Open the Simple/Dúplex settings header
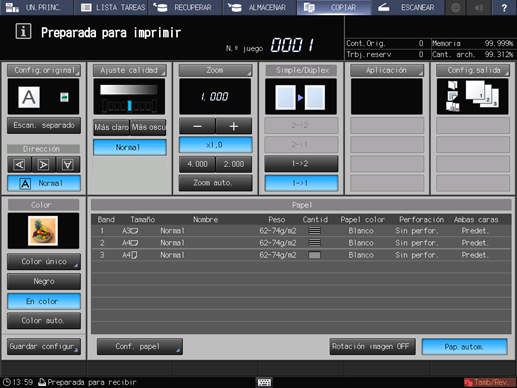The image size is (517, 388). pos(301,70)
